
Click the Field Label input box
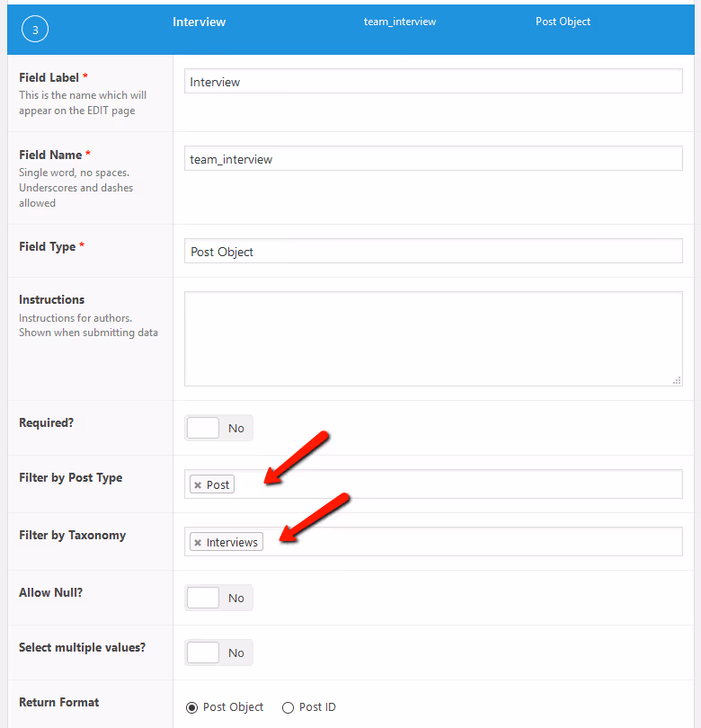point(433,81)
